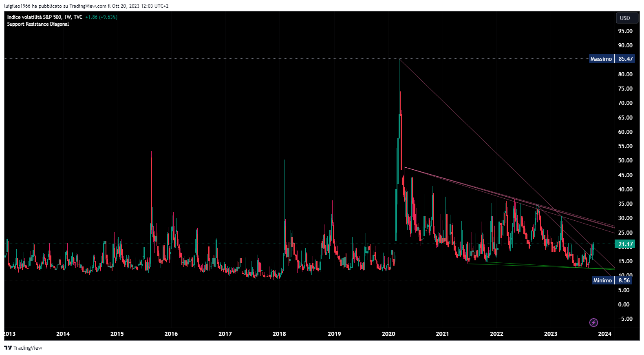Click the Minimo 8.56 price label
This screenshot has height=355, width=644.
[x=612, y=280]
